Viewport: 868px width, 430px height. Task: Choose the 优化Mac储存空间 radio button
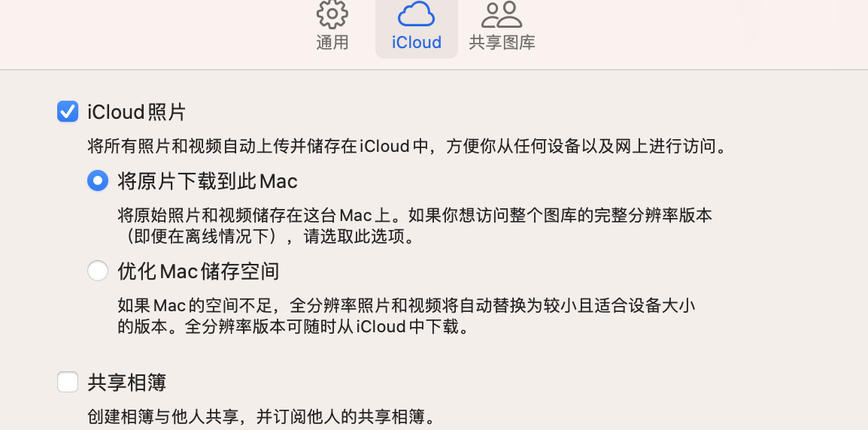point(98,271)
